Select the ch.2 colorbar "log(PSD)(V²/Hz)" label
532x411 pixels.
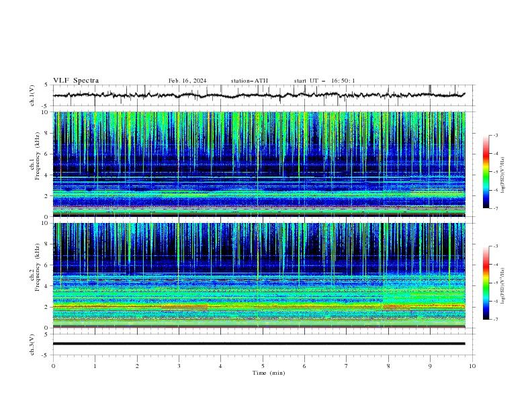tap(502, 286)
